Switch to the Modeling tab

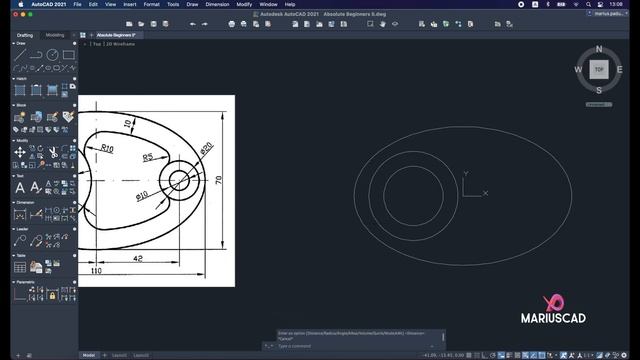[x=55, y=35]
